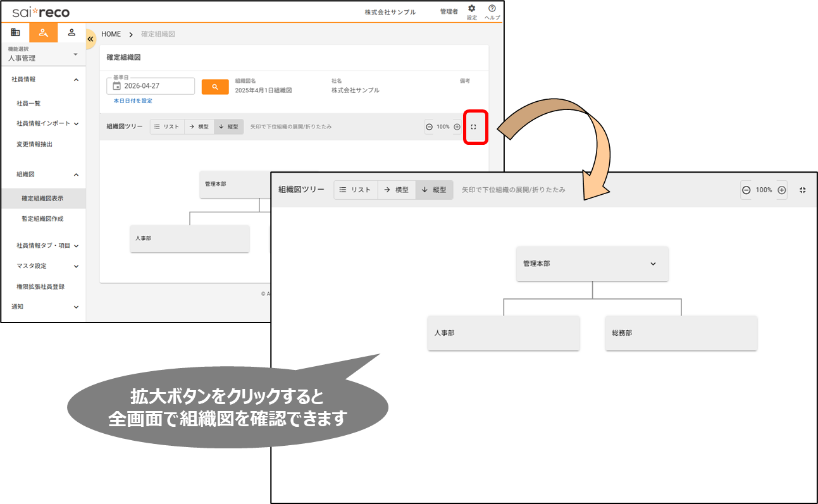
Task: Click the fullscreen expand icon highlighted in red
Action: 473,126
